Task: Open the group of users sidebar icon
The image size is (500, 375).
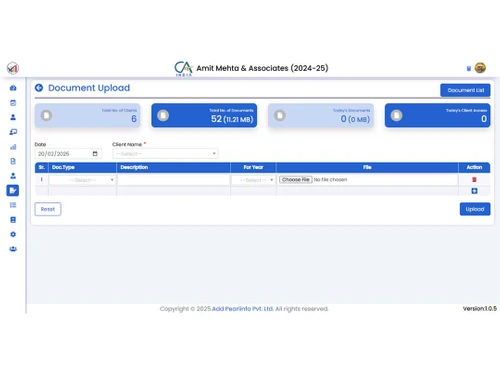Action: coord(13,249)
